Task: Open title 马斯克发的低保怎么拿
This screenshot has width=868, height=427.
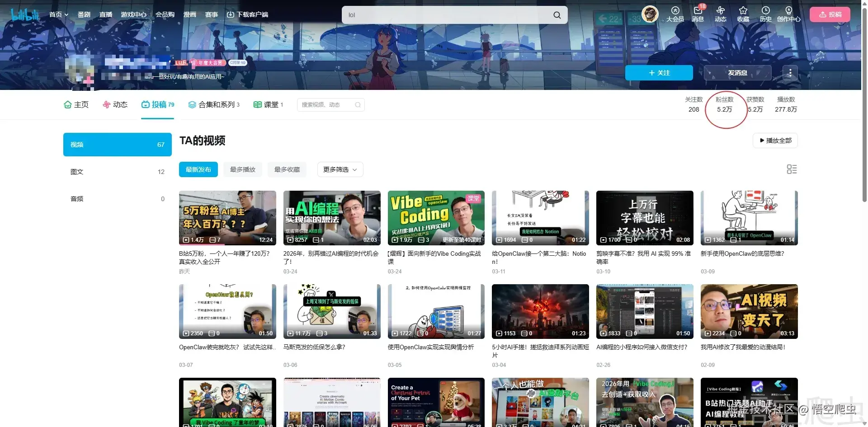Action: click(x=314, y=347)
